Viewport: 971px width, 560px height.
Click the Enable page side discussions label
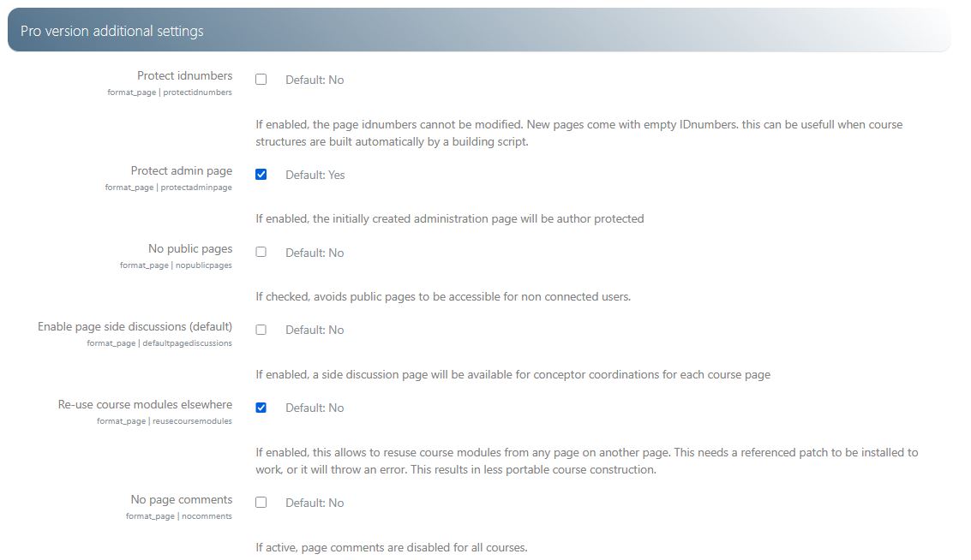tap(135, 326)
